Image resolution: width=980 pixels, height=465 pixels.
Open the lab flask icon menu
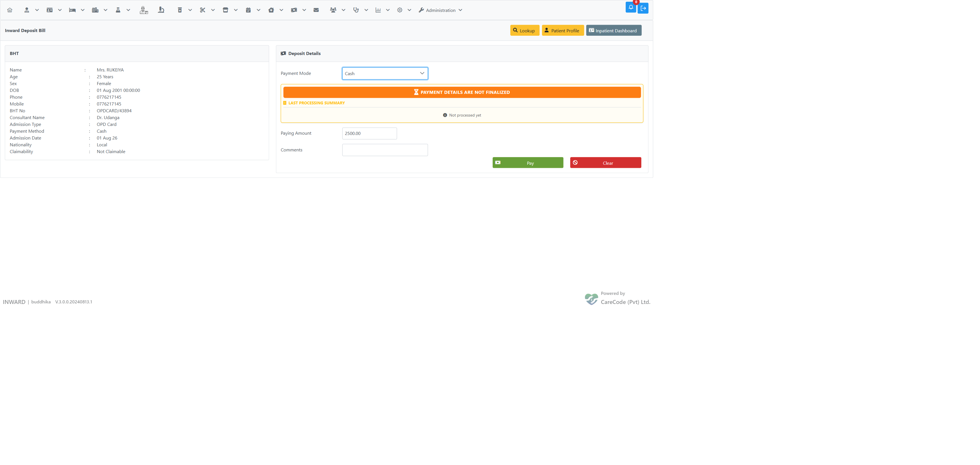(x=118, y=10)
